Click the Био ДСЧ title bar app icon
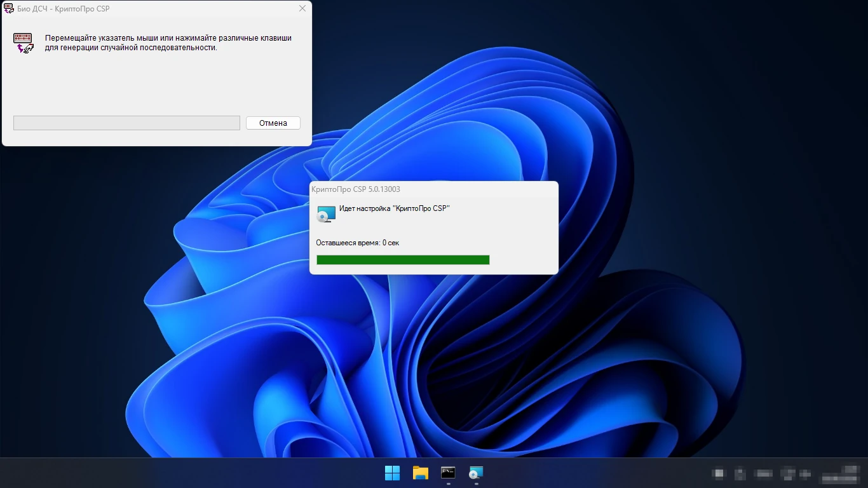The width and height of the screenshot is (868, 488). tap(9, 9)
